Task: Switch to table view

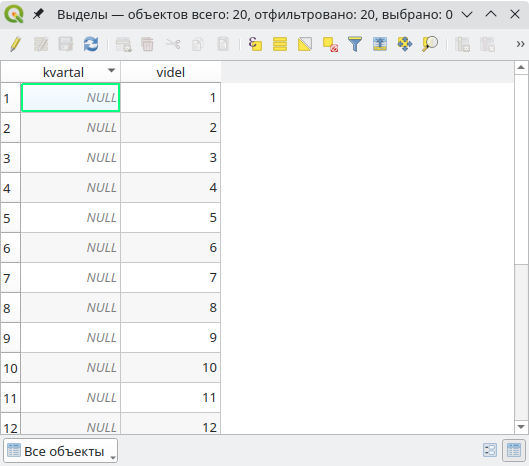Action: (514, 450)
